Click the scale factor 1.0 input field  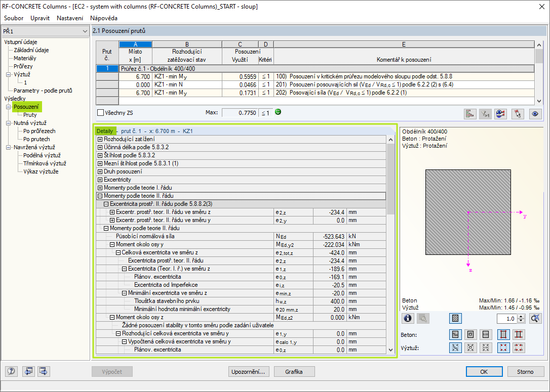coord(507,319)
